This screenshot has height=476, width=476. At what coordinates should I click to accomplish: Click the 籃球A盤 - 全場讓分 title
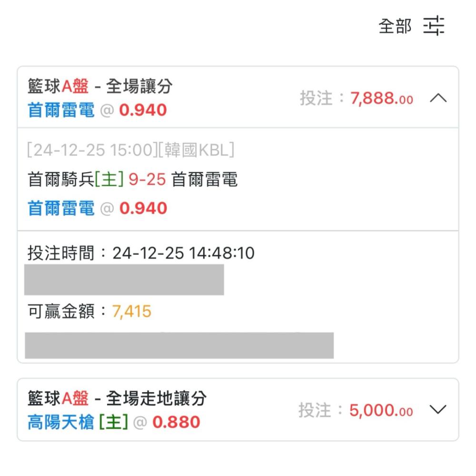click(x=100, y=86)
